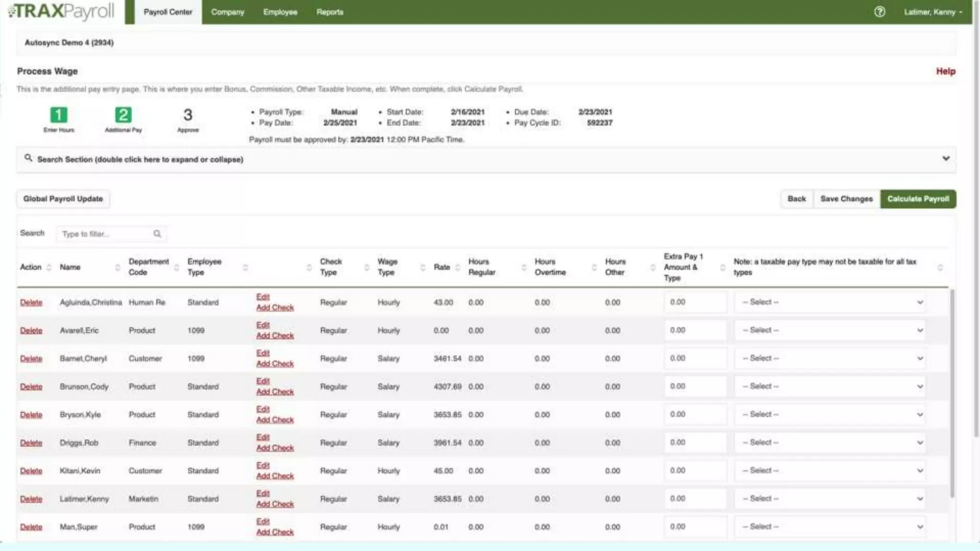The width and height of the screenshot is (980, 551).
Task: Click Global Payroll Update button
Action: pos(63,199)
